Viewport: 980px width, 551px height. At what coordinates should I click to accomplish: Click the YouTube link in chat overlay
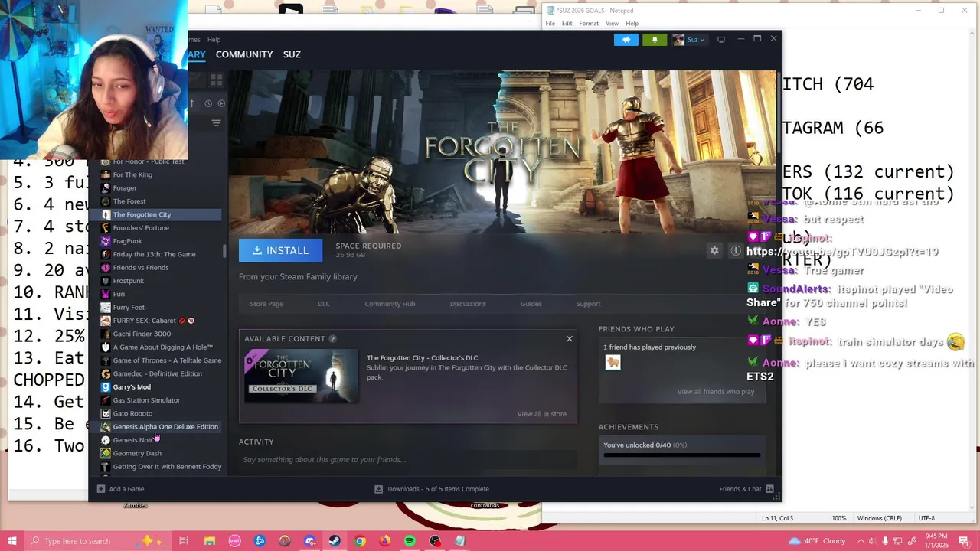(842, 252)
